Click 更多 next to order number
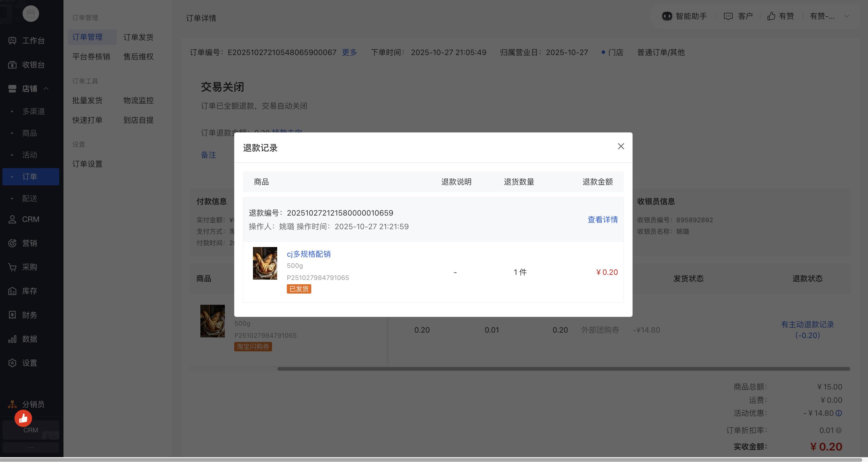 (349, 53)
